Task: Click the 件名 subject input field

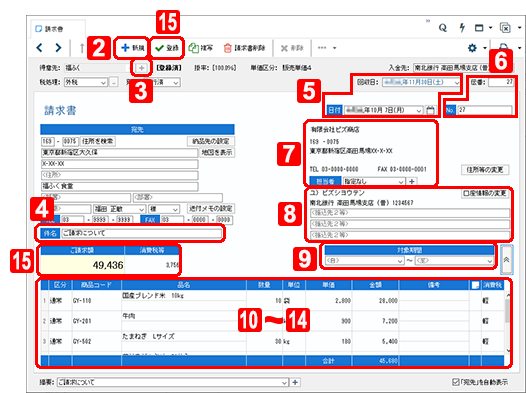Action: coord(141,233)
